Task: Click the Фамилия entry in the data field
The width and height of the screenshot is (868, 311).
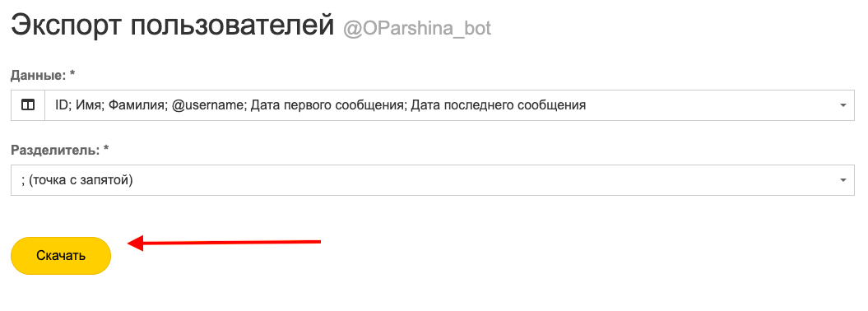Action: pos(137,105)
